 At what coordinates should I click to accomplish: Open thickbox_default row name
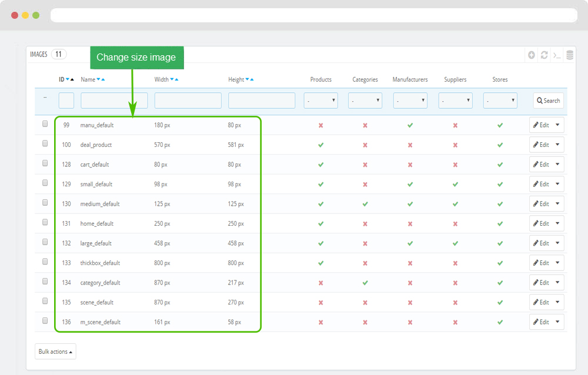pos(100,263)
